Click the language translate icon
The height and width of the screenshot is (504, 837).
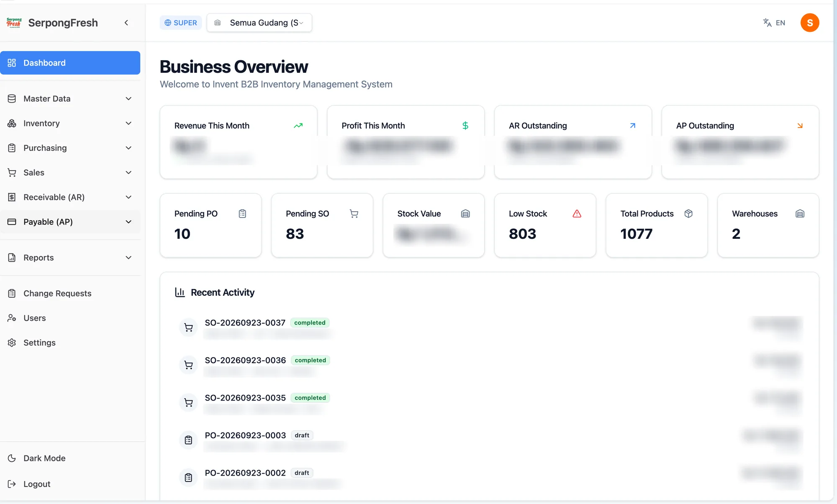click(767, 23)
